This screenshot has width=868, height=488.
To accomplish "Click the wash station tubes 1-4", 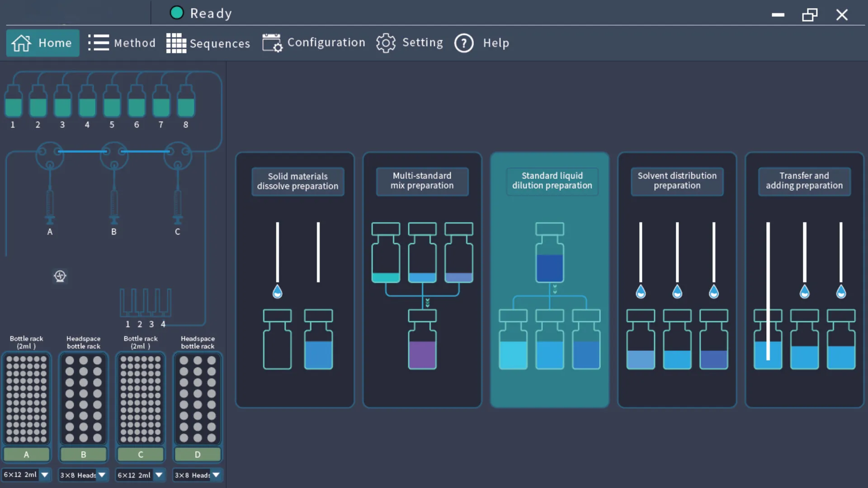I will point(146,303).
